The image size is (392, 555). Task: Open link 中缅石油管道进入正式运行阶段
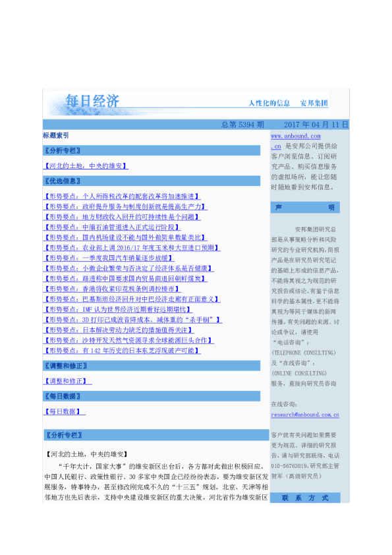(112, 227)
